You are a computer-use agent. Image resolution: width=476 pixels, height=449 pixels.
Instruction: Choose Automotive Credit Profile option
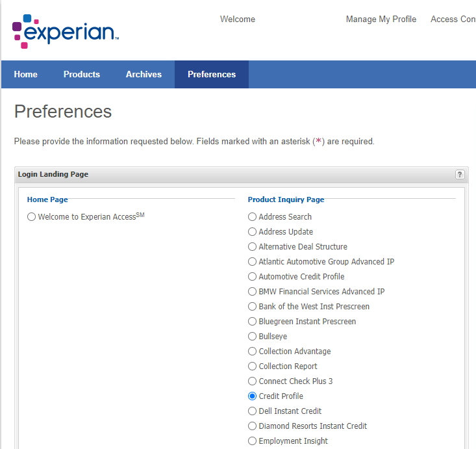(253, 277)
